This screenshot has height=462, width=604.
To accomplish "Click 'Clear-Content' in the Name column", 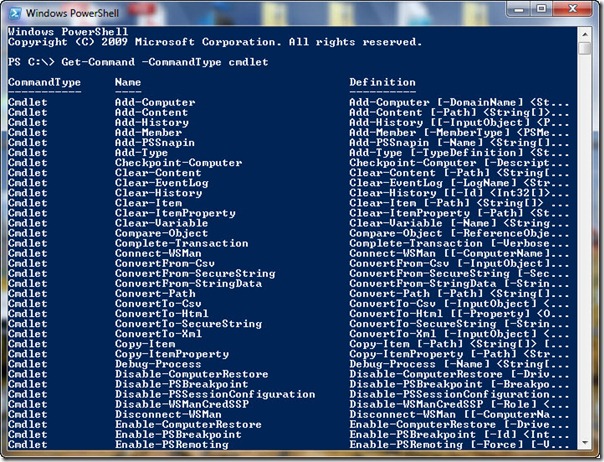I will pyautogui.click(x=158, y=173).
